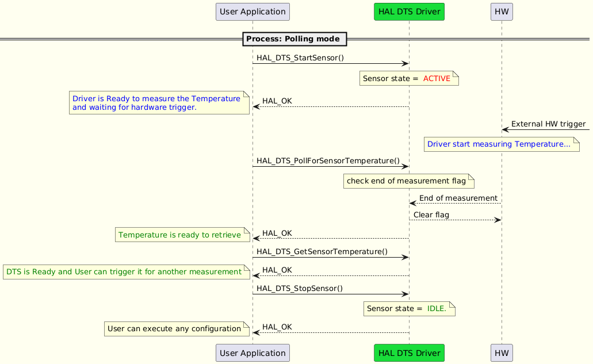Viewport: 593px width, 364px height.
Task: Select the 'External HW trigger' message label
Action: point(548,124)
